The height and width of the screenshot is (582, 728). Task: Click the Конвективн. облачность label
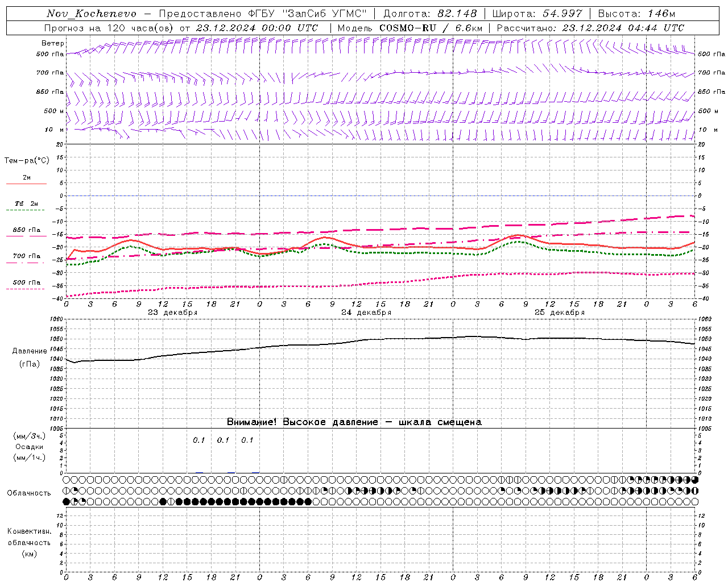click(x=29, y=537)
